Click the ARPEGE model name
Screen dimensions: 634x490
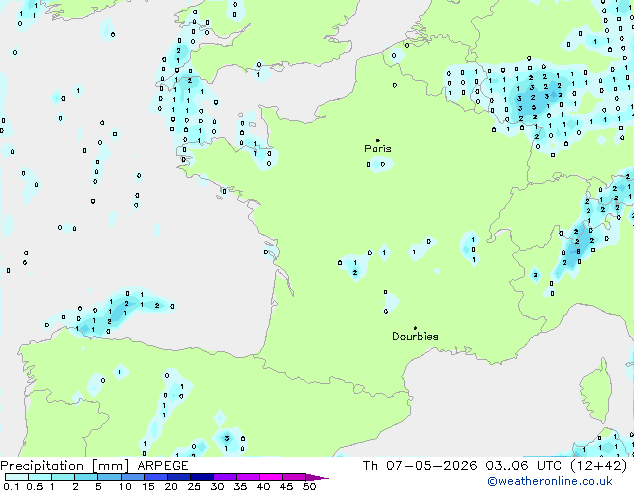(x=163, y=466)
